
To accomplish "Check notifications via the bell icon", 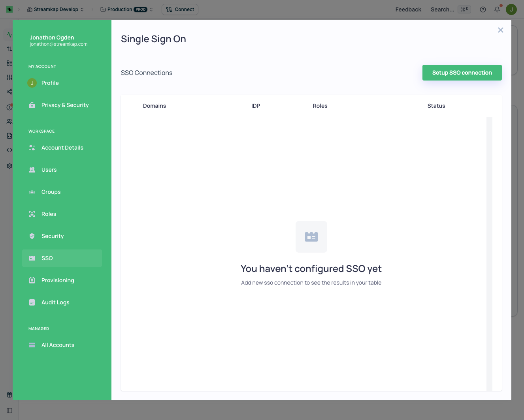I will pyautogui.click(x=497, y=9).
